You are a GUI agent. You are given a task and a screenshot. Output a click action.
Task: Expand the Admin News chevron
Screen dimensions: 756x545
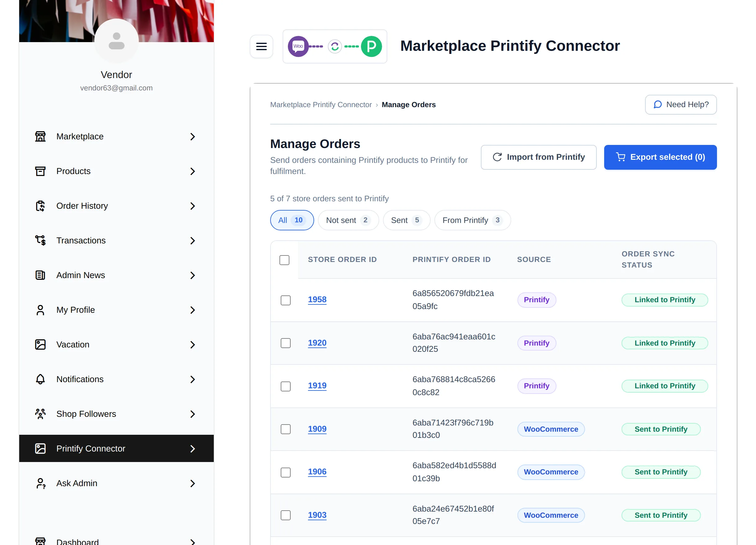pyautogui.click(x=192, y=275)
